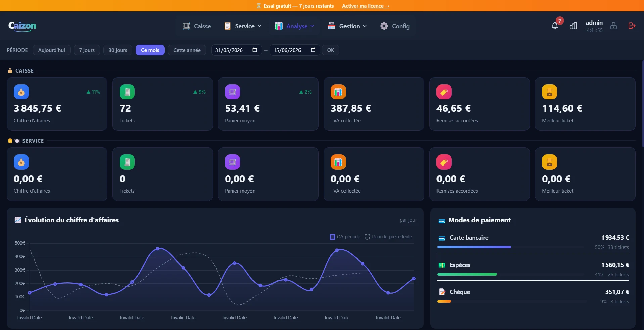The image size is (644, 330).
Task: Click the end date field 15/06/2026
Action: (294, 50)
